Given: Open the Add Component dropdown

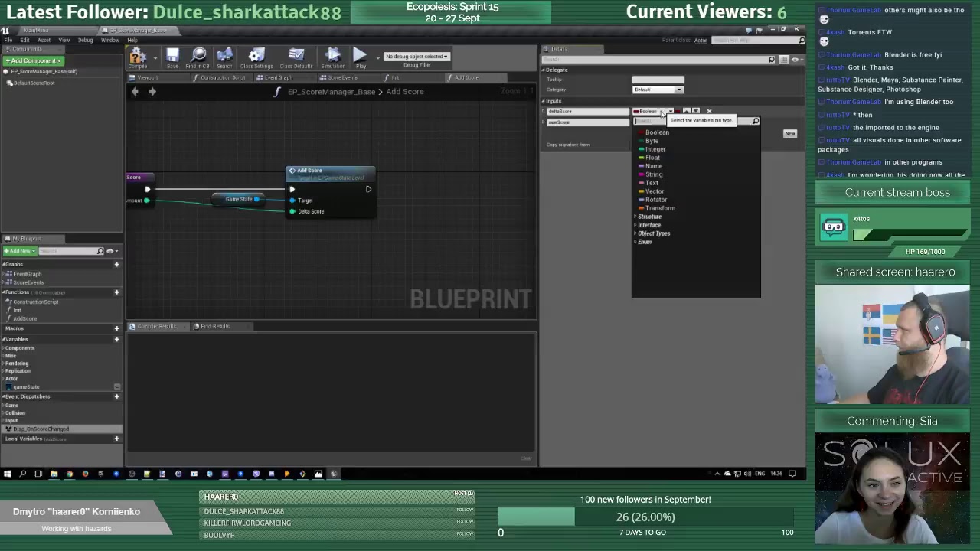Looking at the screenshot, I should coord(33,61).
